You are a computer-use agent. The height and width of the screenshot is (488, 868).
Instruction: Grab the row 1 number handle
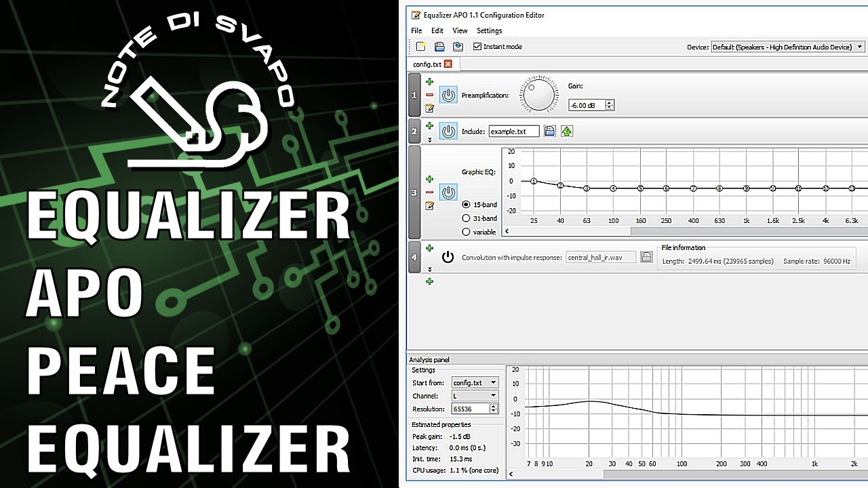(414, 95)
